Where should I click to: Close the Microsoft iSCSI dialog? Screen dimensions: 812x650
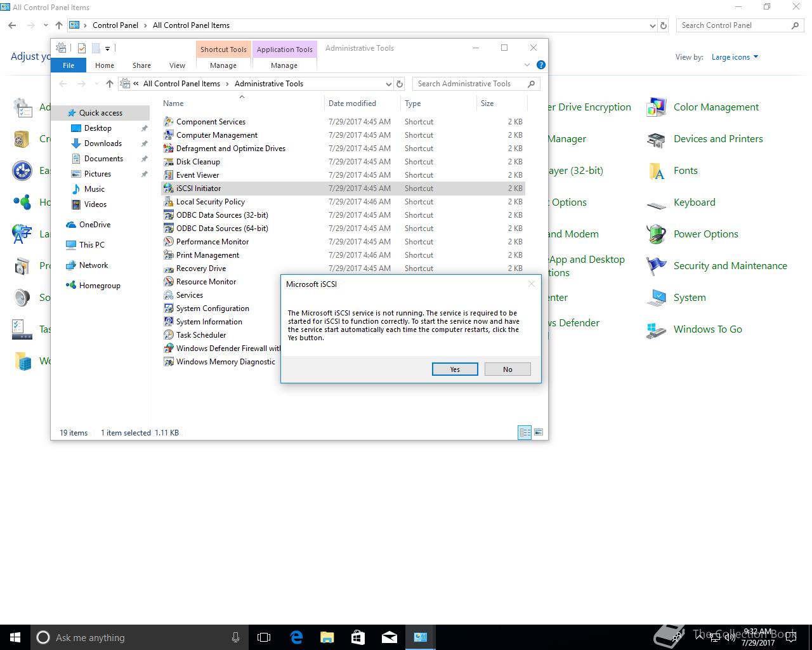point(532,284)
